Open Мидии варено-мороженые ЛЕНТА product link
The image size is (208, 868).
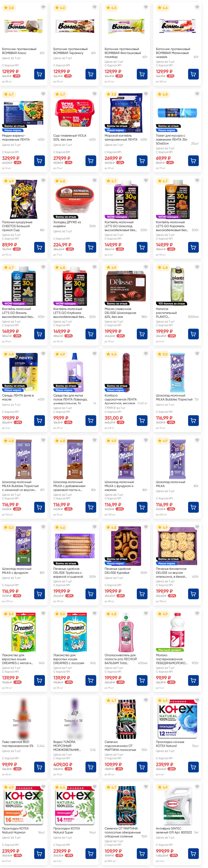(x=16, y=137)
